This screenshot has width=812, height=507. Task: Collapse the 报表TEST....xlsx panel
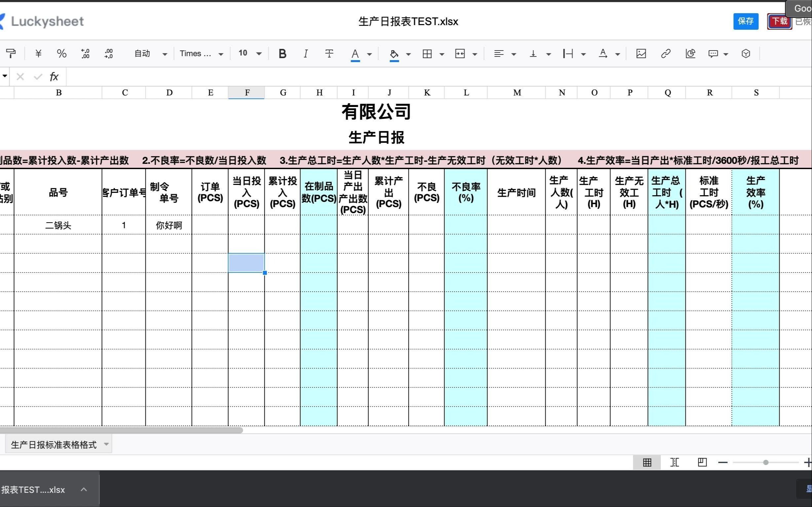click(x=84, y=489)
